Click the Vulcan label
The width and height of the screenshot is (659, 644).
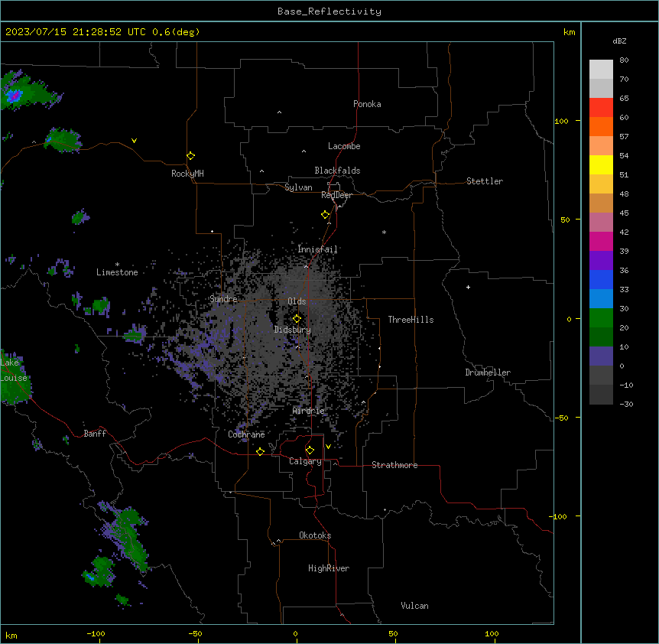coord(414,606)
